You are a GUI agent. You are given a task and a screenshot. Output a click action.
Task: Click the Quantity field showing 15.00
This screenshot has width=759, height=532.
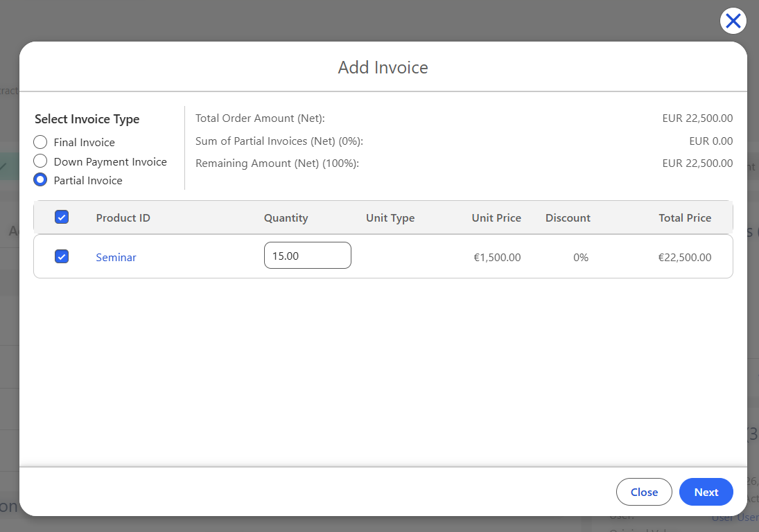coord(307,256)
